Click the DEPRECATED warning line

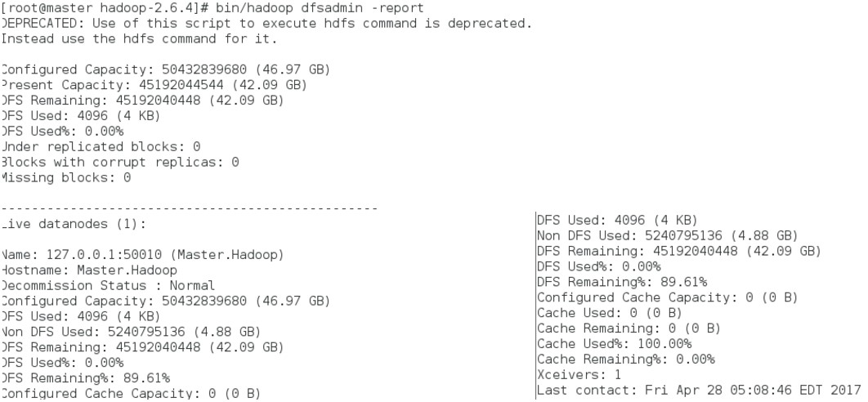[x=266, y=23]
